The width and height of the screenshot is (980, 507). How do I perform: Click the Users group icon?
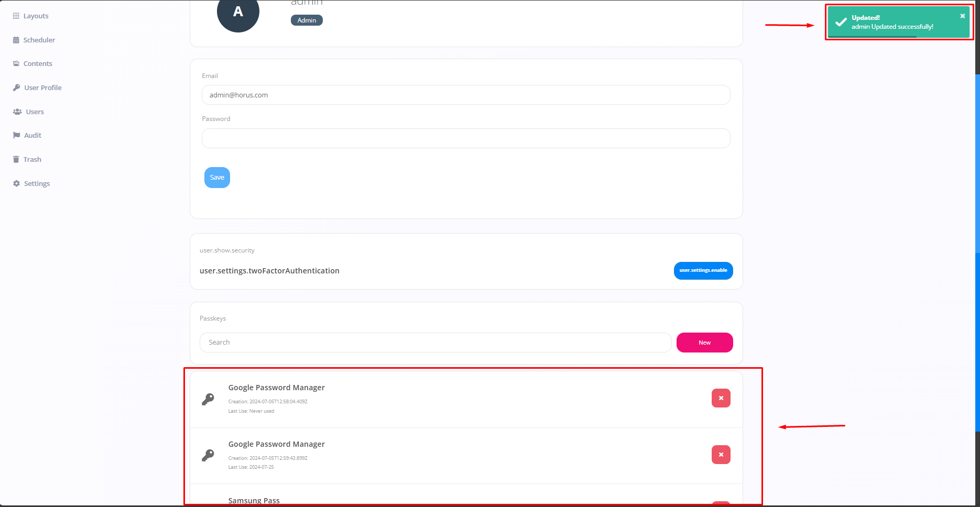(x=17, y=112)
